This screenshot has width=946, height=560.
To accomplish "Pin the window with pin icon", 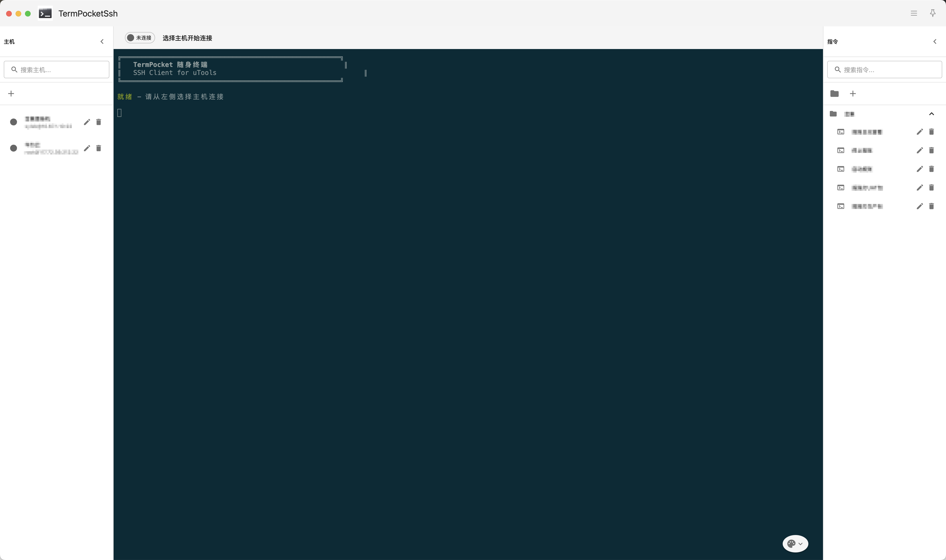I will 932,13.
